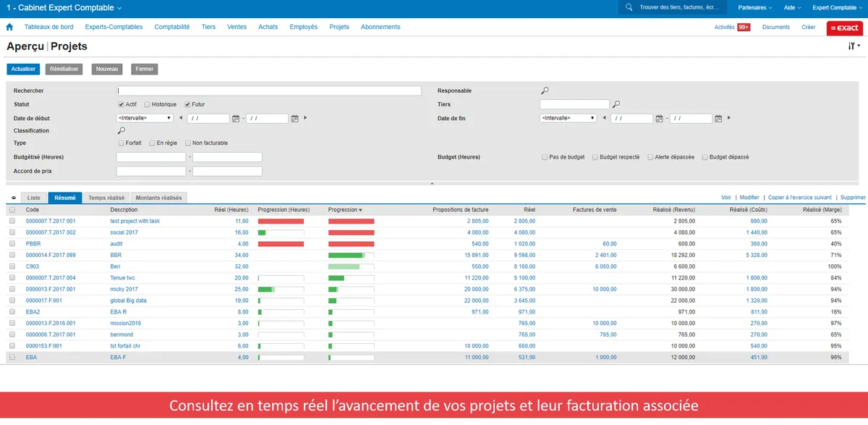Enable the Historique status checkbox
Viewport: 868px width, 425px height.
147,104
